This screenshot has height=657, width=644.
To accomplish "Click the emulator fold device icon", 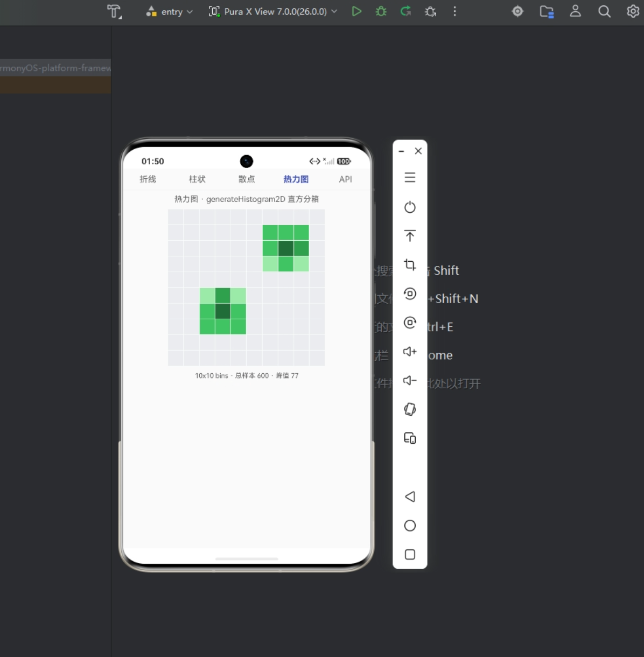I will [410, 409].
